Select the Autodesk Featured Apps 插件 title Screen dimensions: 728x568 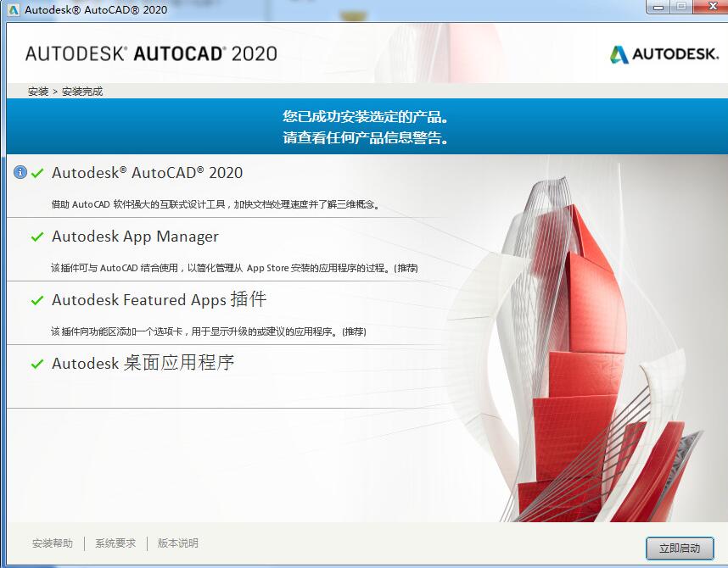click(160, 299)
